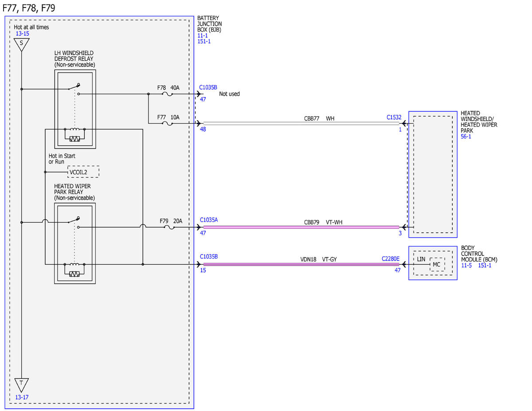The image size is (532, 411).
Task: Click the LH Windshield Defrost Relay coil symbol
Action: pos(74,135)
